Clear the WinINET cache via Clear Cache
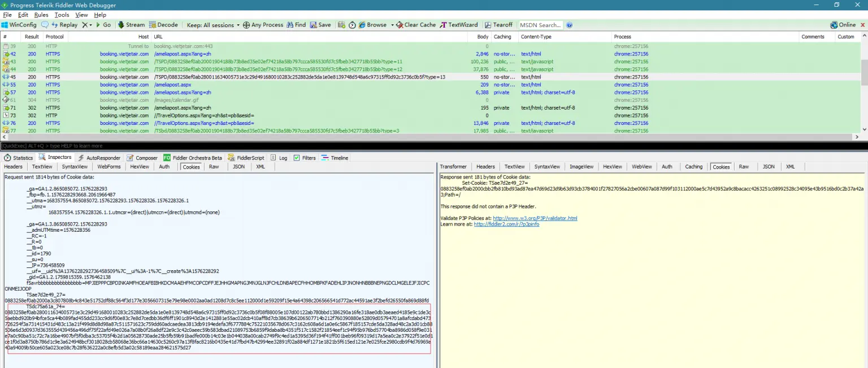Image resolution: width=868 pixels, height=368 pixels. (416, 25)
